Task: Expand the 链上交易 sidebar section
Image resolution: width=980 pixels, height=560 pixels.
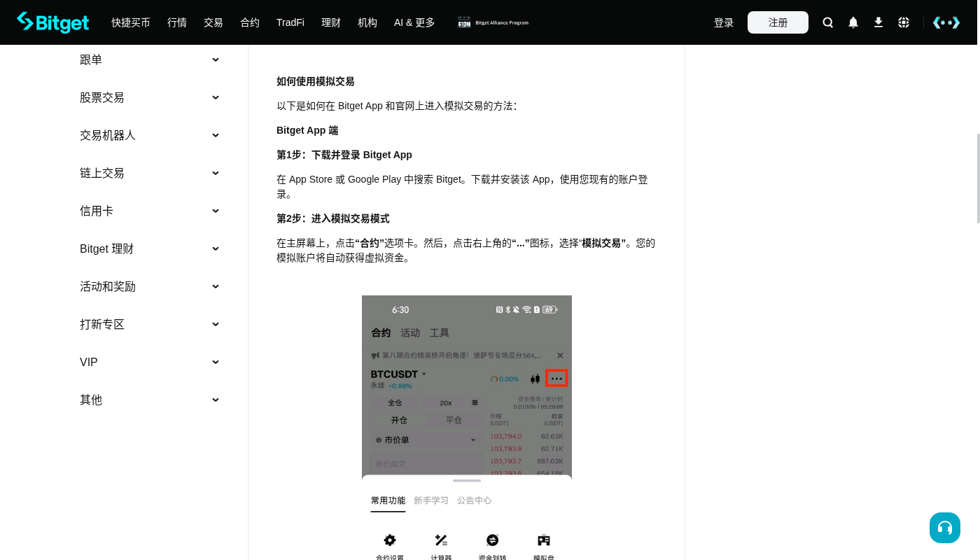Action: pyautogui.click(x=150, y=173)
